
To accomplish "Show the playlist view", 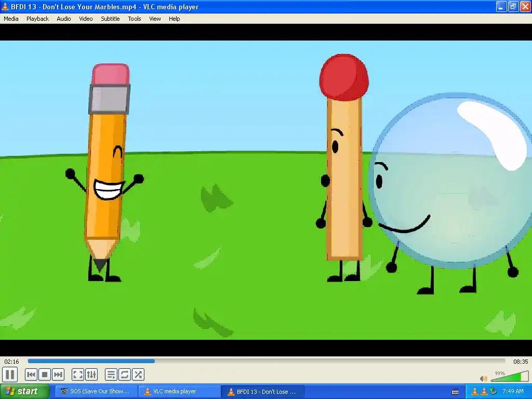I will [111, 375].
